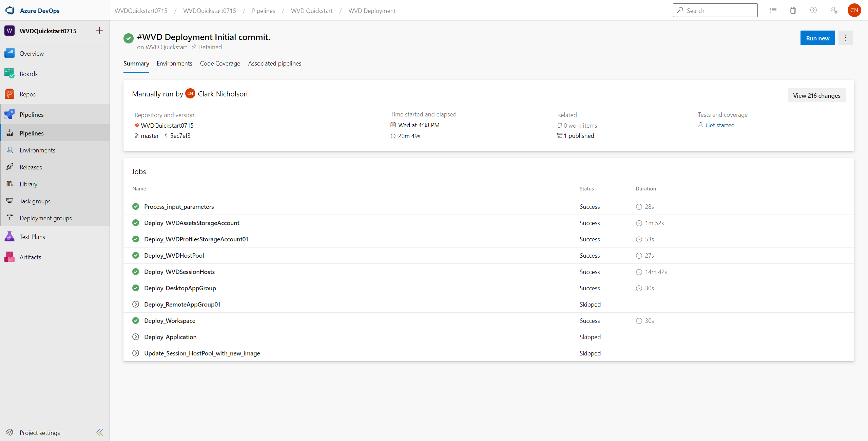This screenshot has width=868, height=441.
Task: Open the Boards icon in sidebar
Action: coord(9,74)
